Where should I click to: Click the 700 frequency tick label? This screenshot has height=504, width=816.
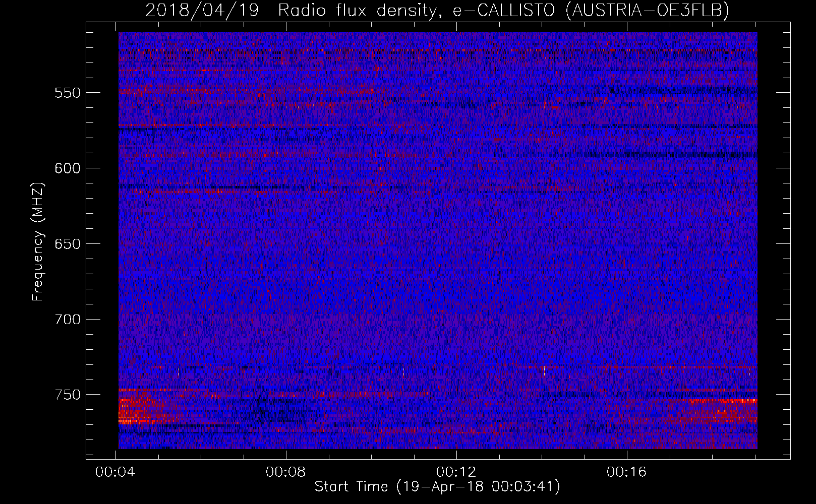pyautogui.click(x=68, y=320)
